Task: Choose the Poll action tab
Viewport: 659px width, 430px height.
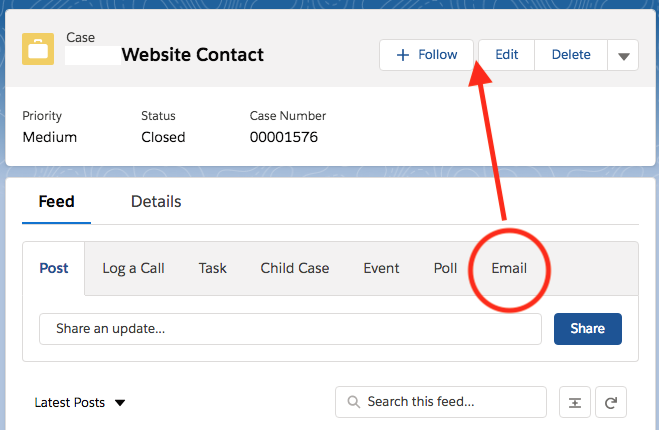Action: pyautogui.click(x=445, y=268)
